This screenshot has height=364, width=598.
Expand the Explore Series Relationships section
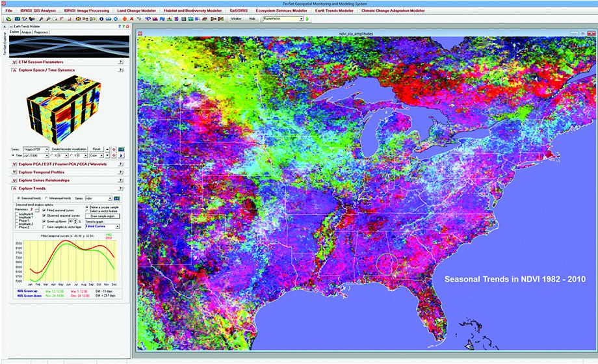point(14,181)
